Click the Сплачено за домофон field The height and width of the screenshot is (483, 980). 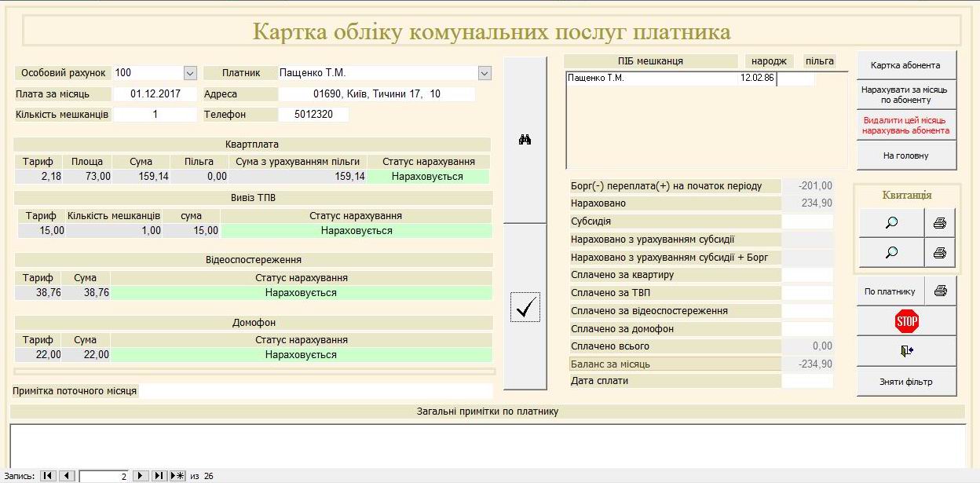pyautogui.click(x=807, y=329)
